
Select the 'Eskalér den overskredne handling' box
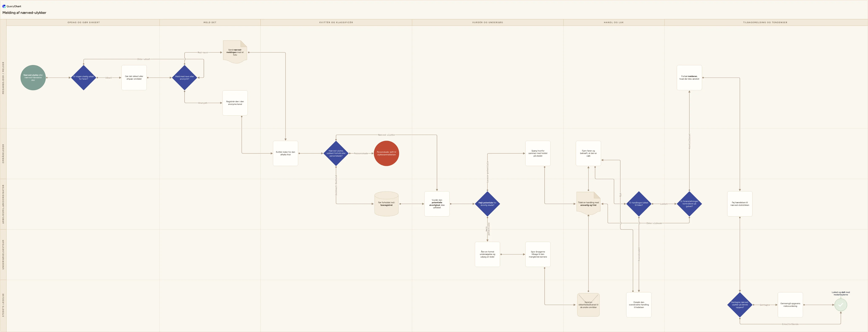click(x=639, y=305)
